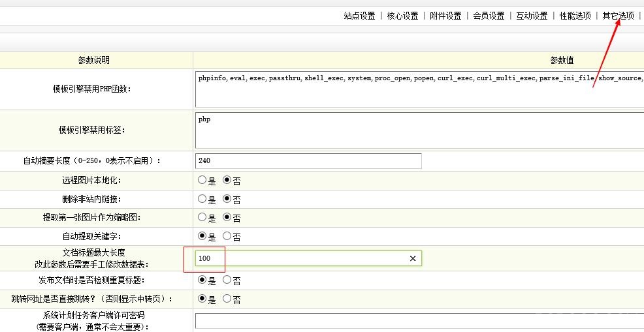Edit the 文档标题最大长度 field showing 100

point(308,258)
